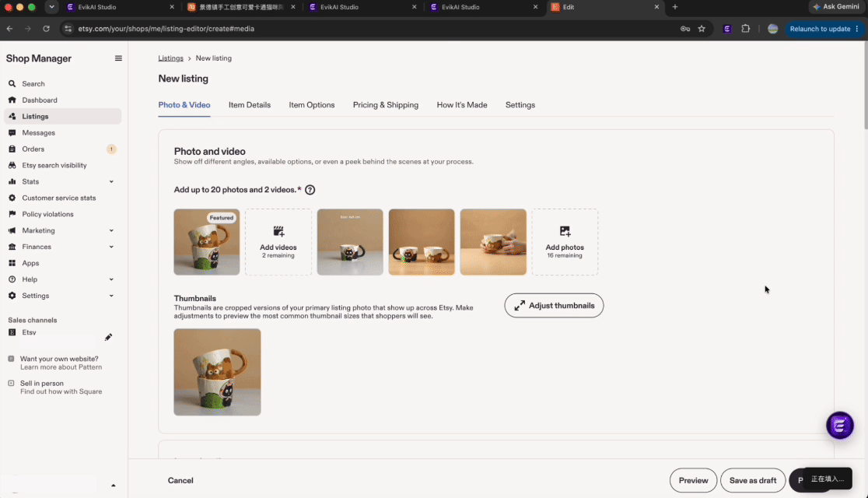This screenshot has width=868, height=498.
Task: Open the floating EvikAI assistant button
Action: (x=839, y=426)
